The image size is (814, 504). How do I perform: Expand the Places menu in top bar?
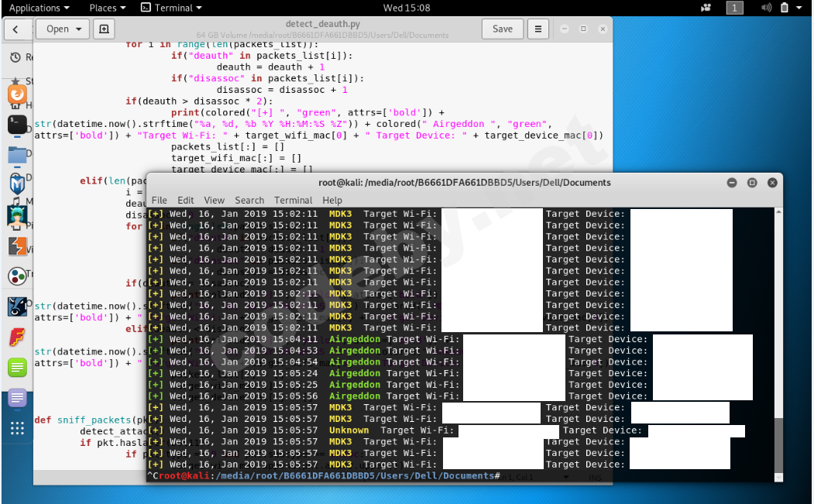click(107, 8)
